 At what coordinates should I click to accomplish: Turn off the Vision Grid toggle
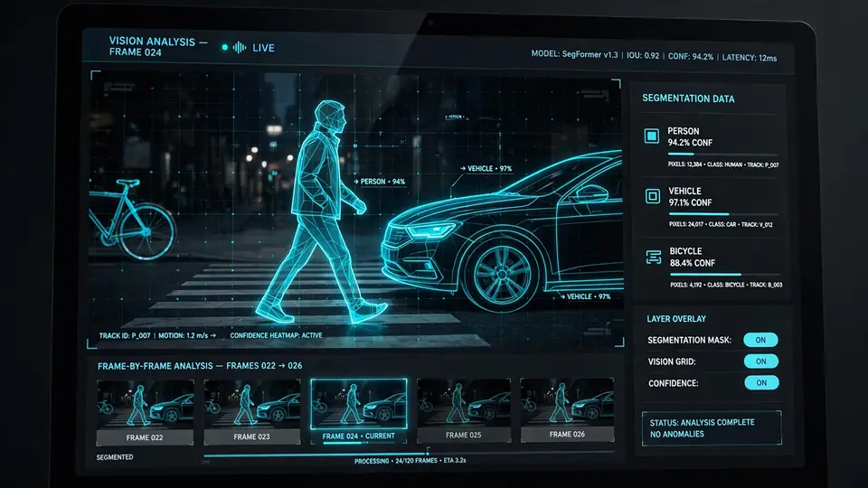[x=761, y=361]
